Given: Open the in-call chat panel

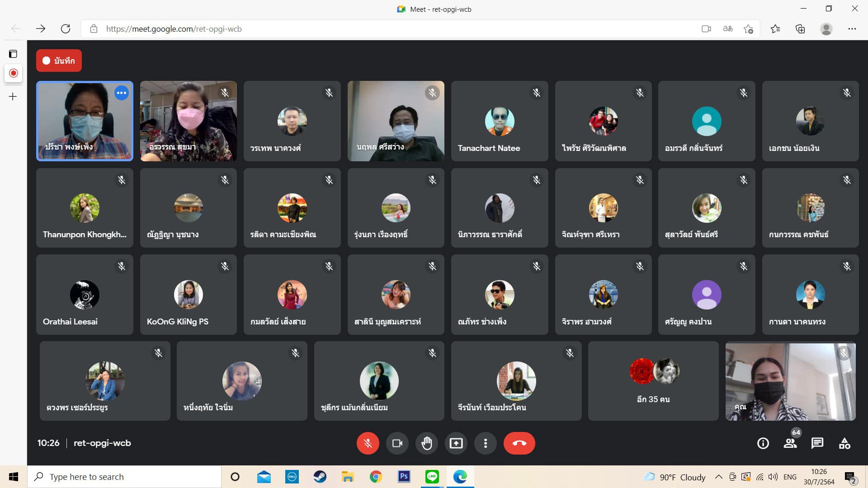Looking at the screenshot, I should (x=817, y=443).
